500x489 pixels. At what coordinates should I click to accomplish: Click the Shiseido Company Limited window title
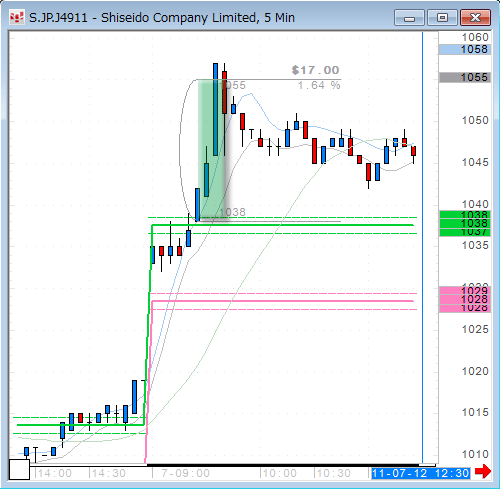pyautogui.click(x=162, y=18)
